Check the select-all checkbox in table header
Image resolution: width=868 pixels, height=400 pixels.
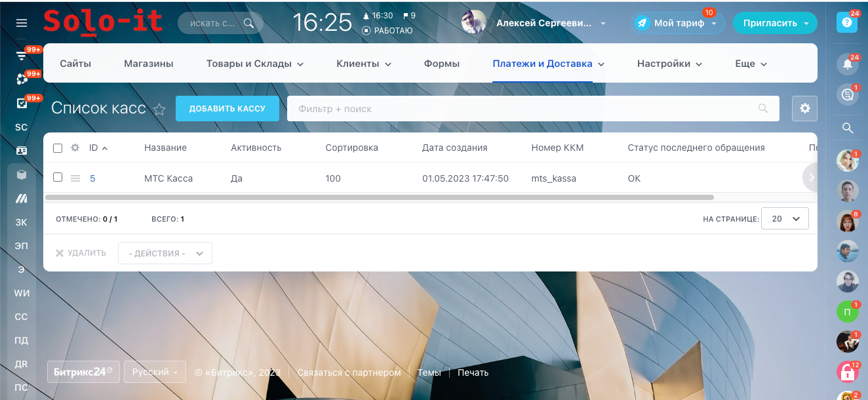point(58,148)
